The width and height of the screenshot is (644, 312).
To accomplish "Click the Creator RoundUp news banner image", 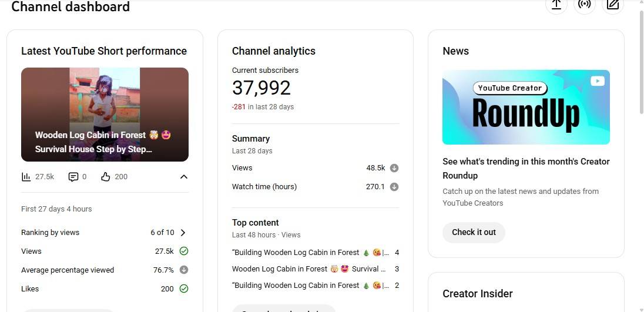I will pyautogui.click(x=526, y=107).
